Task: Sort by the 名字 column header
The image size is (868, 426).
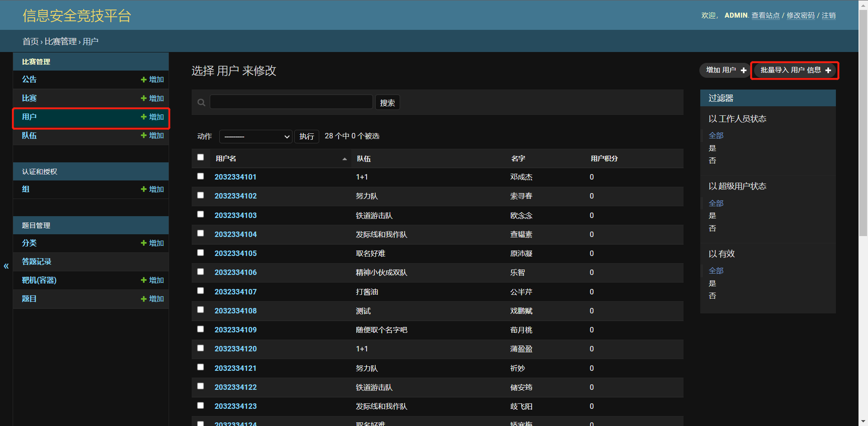Action: (x=518, y=159)
